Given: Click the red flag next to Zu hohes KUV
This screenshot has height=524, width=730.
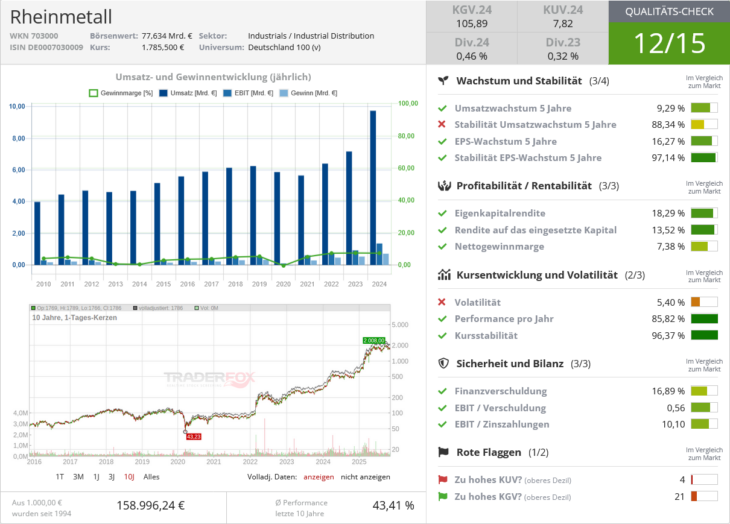Looking at the screenshot, I should click(443, 480).
